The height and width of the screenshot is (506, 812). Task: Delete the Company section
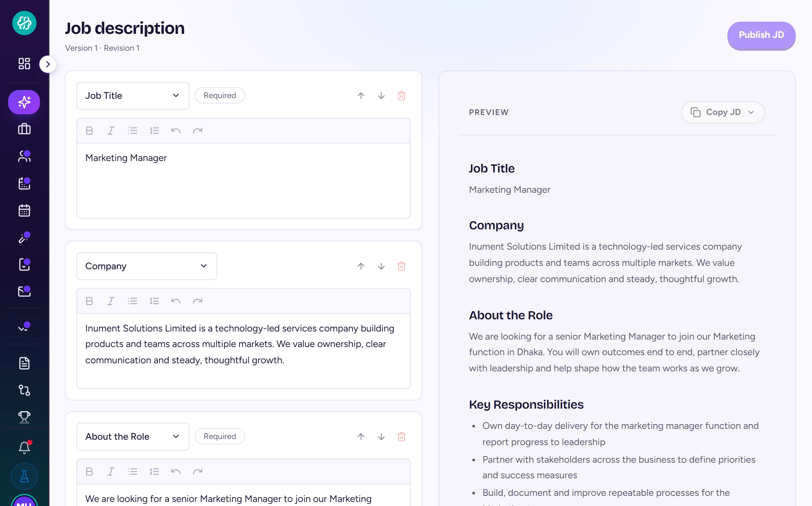coord(402,266)
